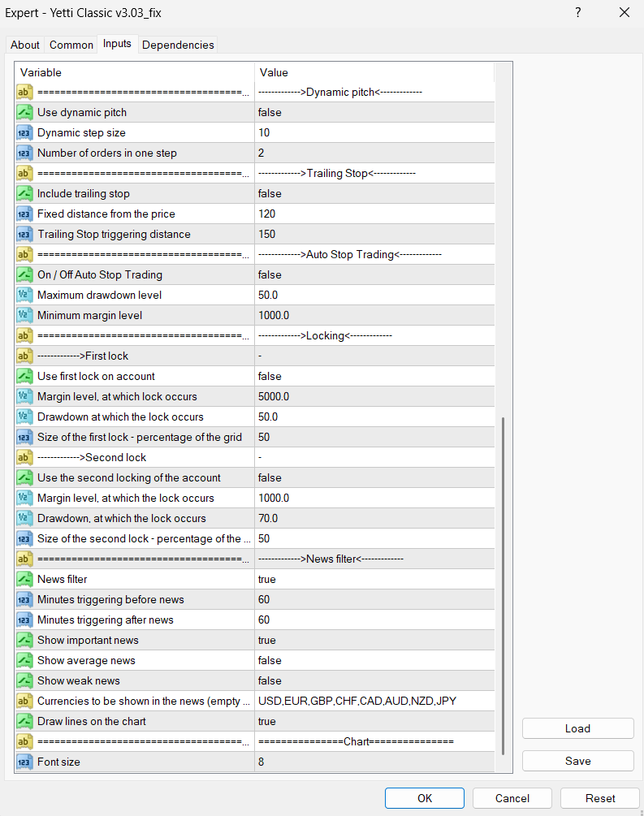Viewport: 644px width, 816px height.
Task: Click the icon beside Font size parameter
Action: coord(24,762)
